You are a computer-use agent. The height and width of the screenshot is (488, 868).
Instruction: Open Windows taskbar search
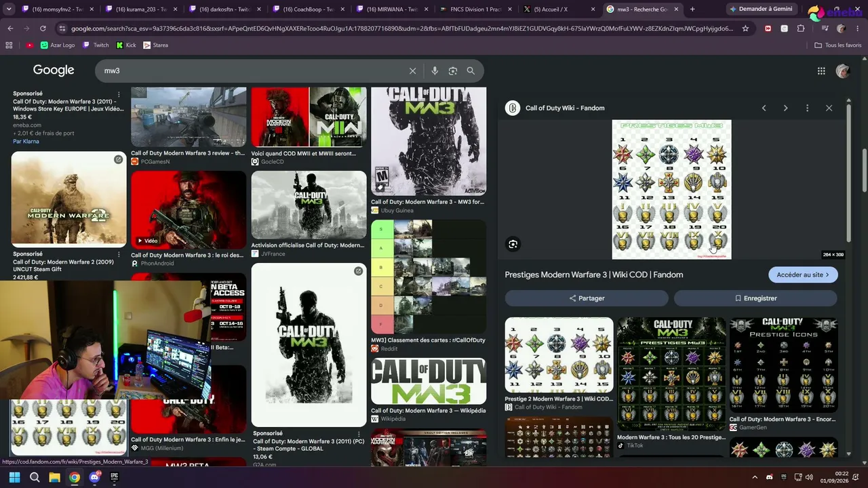point(35,477)
